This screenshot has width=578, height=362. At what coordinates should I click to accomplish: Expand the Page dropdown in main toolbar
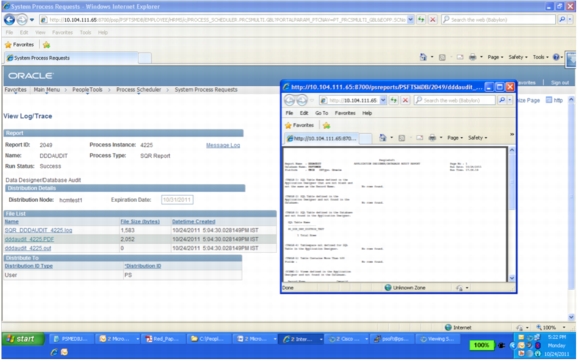495,57
